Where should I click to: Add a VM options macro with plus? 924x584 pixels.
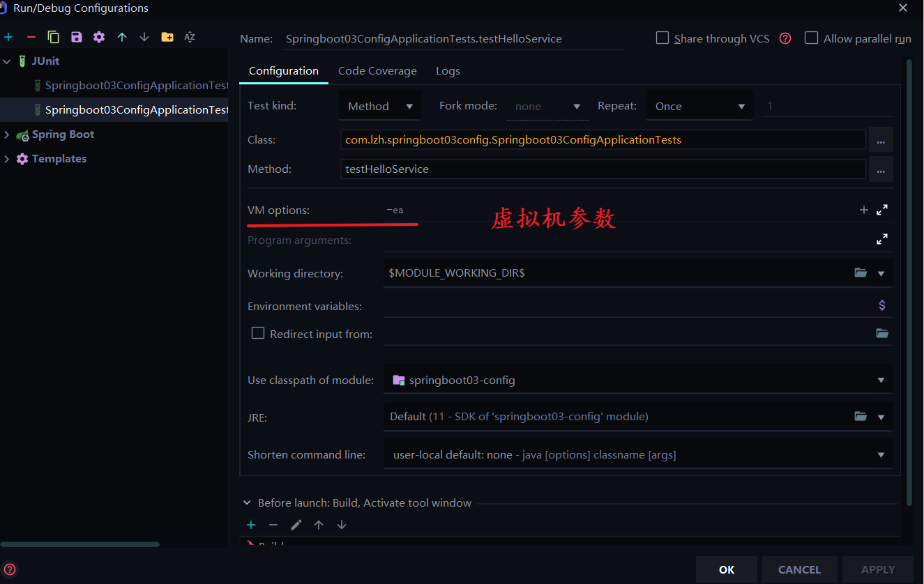click(863, 210)
